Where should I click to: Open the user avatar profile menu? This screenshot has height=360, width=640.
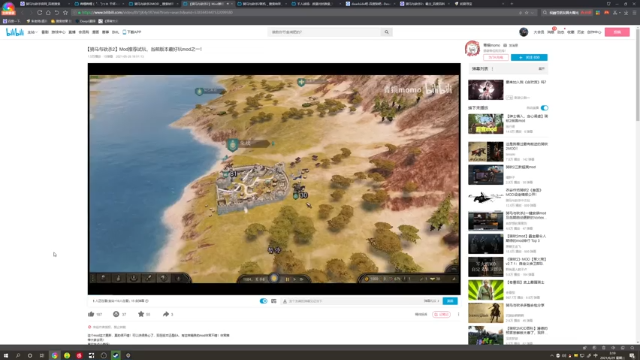click(524, 32)
